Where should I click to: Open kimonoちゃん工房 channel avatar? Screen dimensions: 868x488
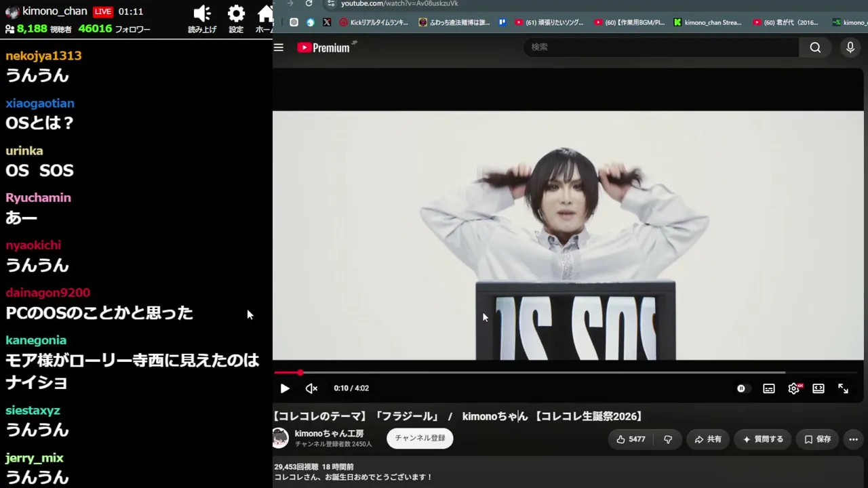pos(280,439)
